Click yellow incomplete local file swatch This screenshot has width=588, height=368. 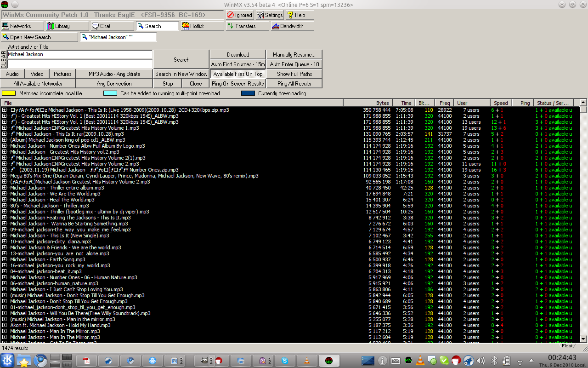pyautogui.click(x=9, y=93)
